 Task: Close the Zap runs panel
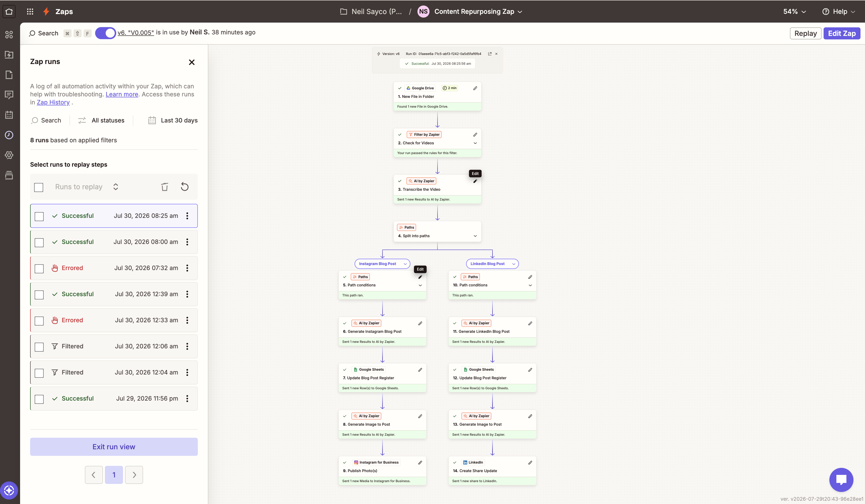(x=192, y=62)
